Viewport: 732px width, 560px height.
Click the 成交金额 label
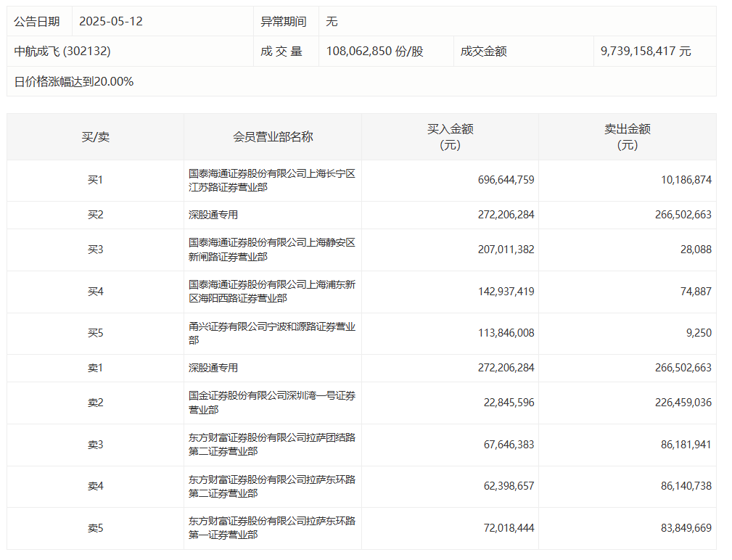pyautogui.click(x=484, y=52)
